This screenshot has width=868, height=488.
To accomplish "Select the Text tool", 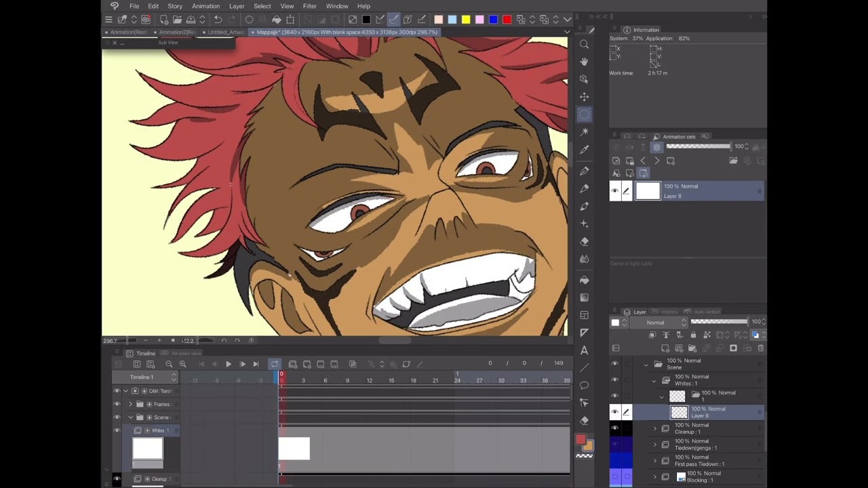I will [x=584, y=350].
